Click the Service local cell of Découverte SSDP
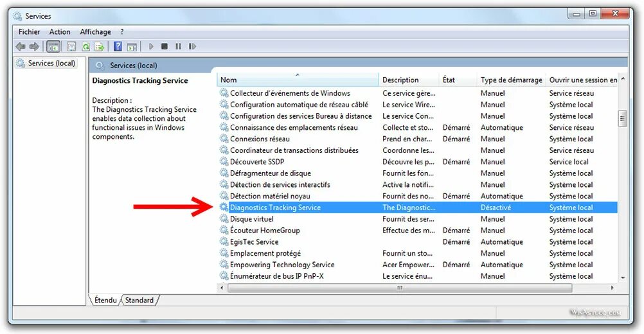644x334 pixels. click(x=568, y=162)
